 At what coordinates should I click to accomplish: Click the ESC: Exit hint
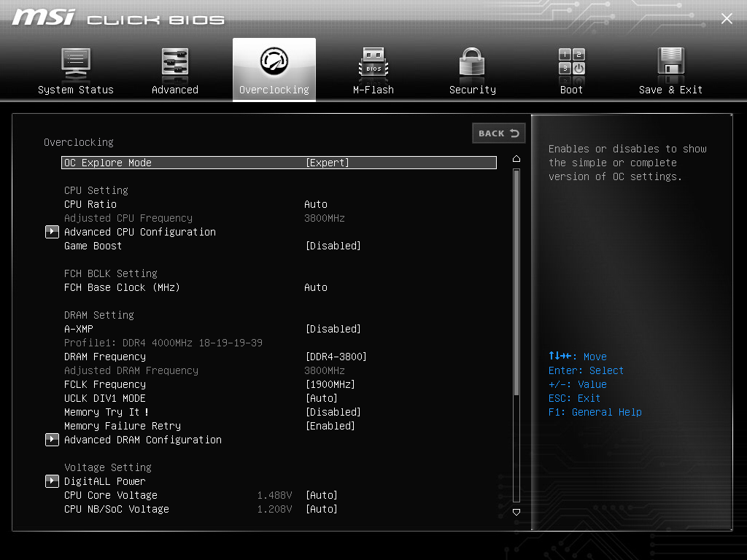tap(575, 398)
